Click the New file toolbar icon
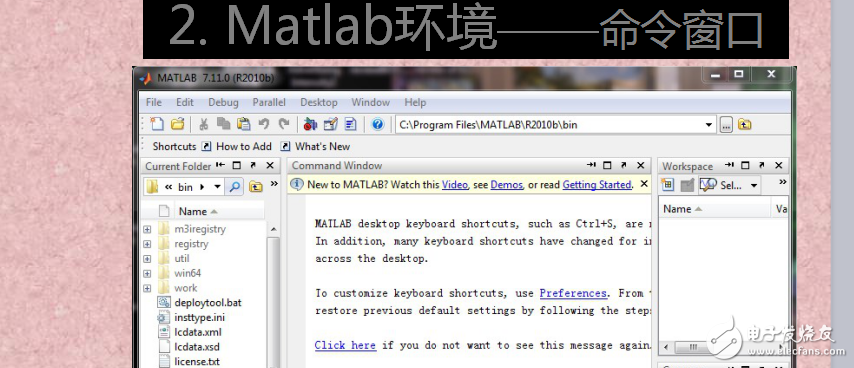This screenshot has width=854, height=368. point(157,124)
